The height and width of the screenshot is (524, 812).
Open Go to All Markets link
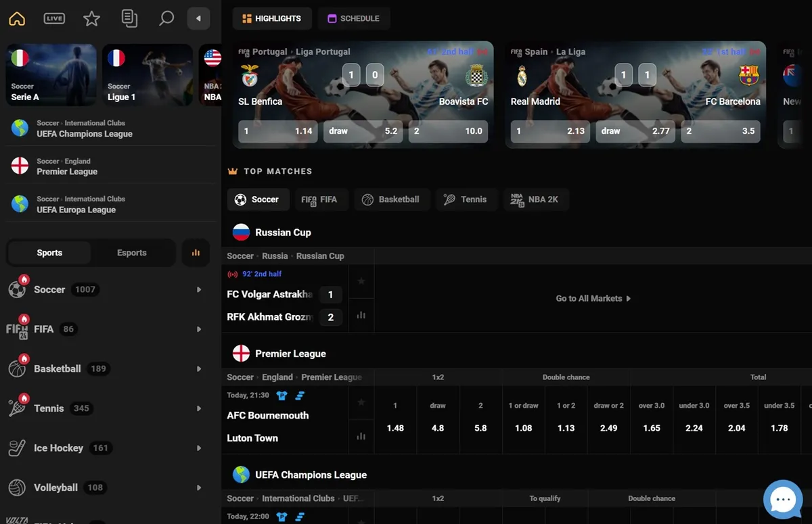(x=593, y=298)
